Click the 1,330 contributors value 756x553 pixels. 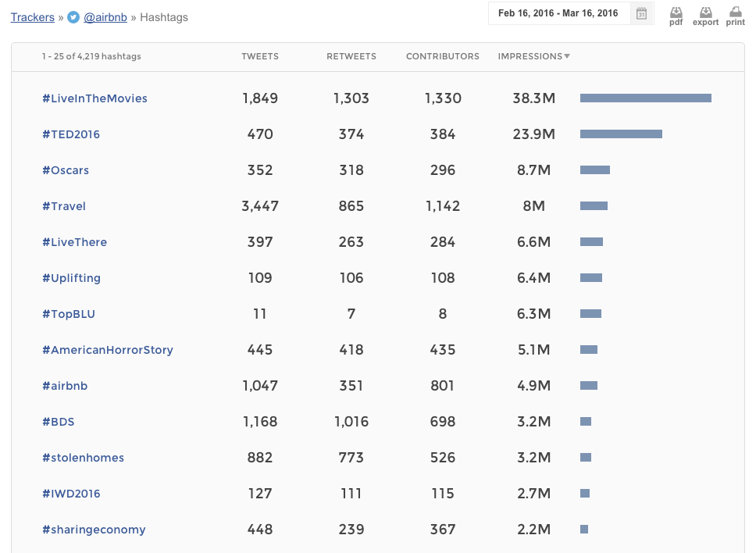443,98
